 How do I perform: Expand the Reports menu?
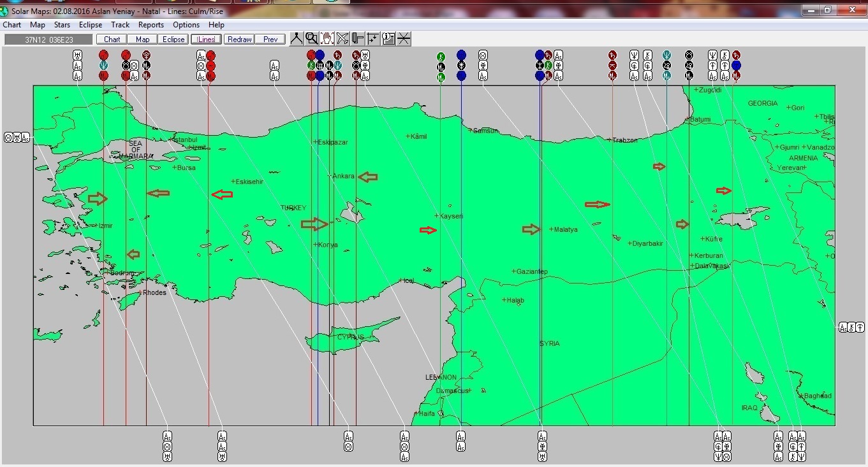tap(151, 25)
